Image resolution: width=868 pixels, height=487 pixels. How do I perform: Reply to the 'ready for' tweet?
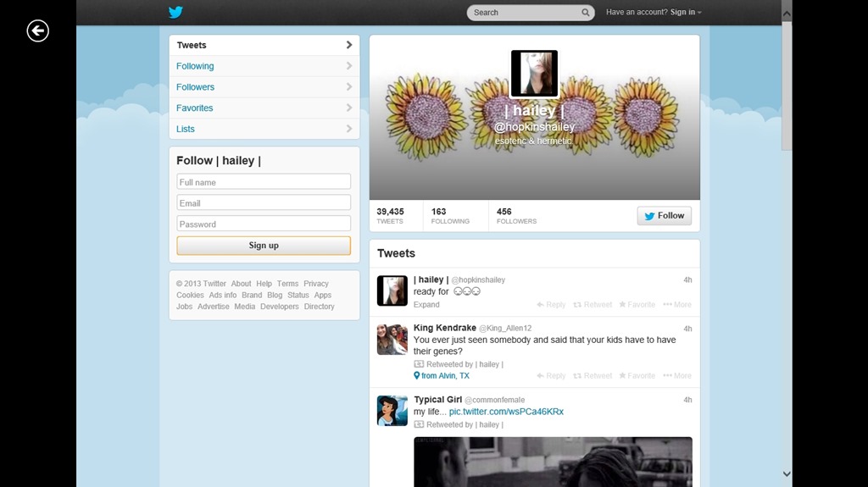(551, 304)
